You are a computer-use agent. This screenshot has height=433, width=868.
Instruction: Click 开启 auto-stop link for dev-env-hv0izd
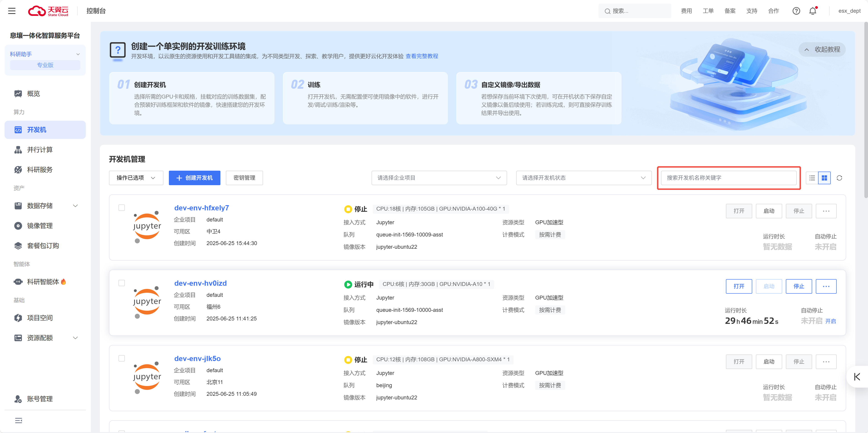[x=830, y=321]
